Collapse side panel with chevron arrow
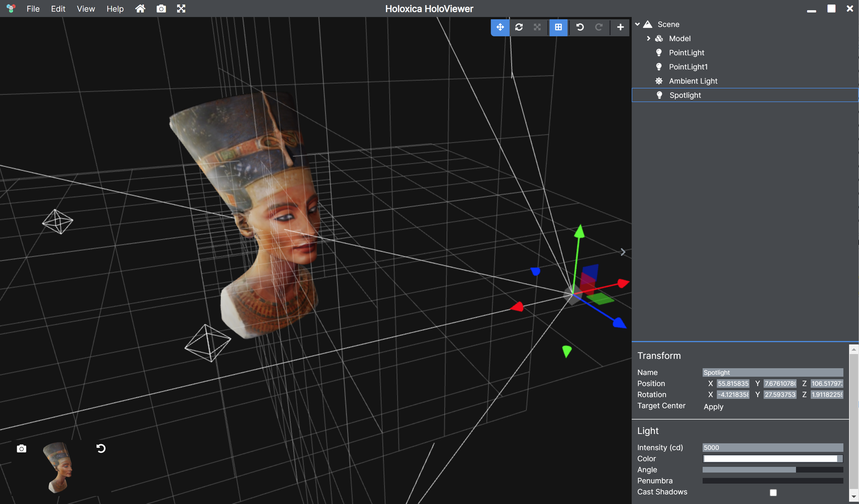This screenshot has width=859, height=504. (x=623, y=252)
